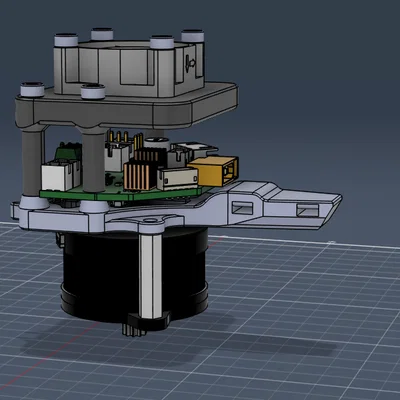Image resolution: width=400 pixels, height=400 pixels.
Task: Pick the silver vertical standoff in front of motor
Action: [x=150, y=275]
